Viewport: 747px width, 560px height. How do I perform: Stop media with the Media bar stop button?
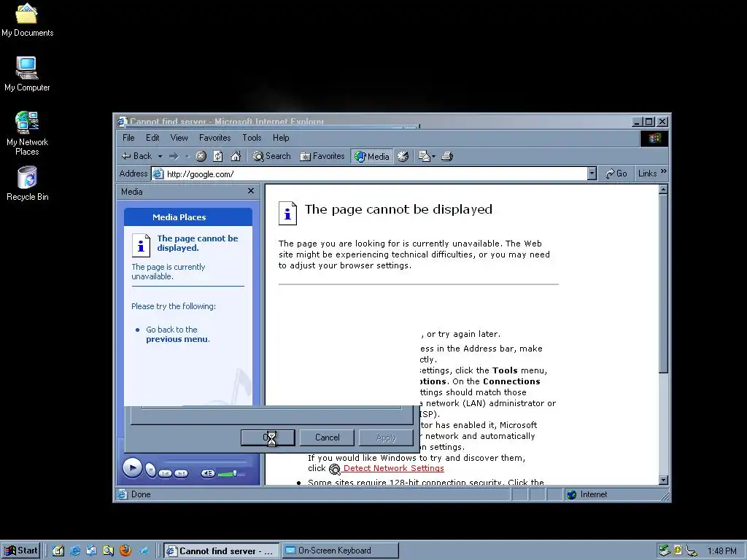150,470
